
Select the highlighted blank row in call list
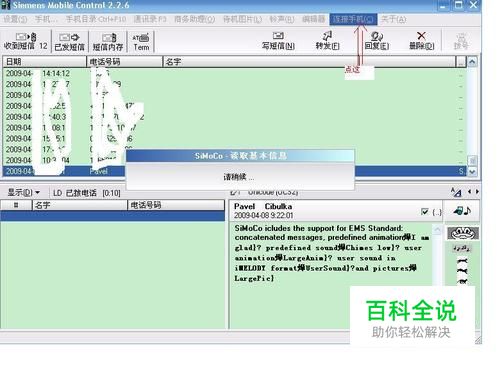[113, 216]
